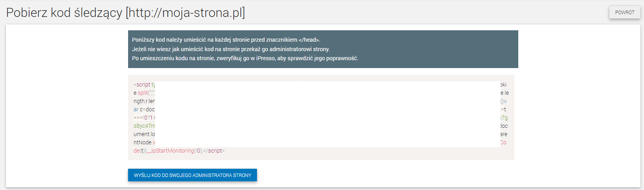Click the banner line starting Po umieszczeniu kodu
This screenshot has width=644, height=190.
point(245,58)
